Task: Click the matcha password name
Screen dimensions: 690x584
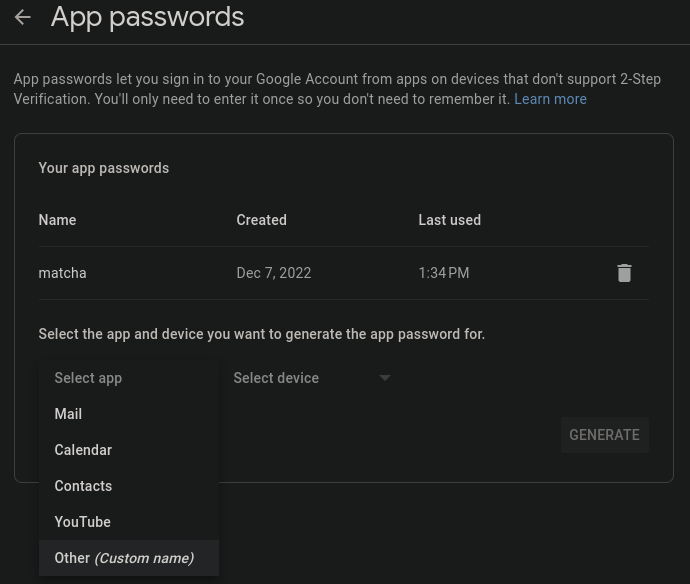Action: click(x=62, y=273)
